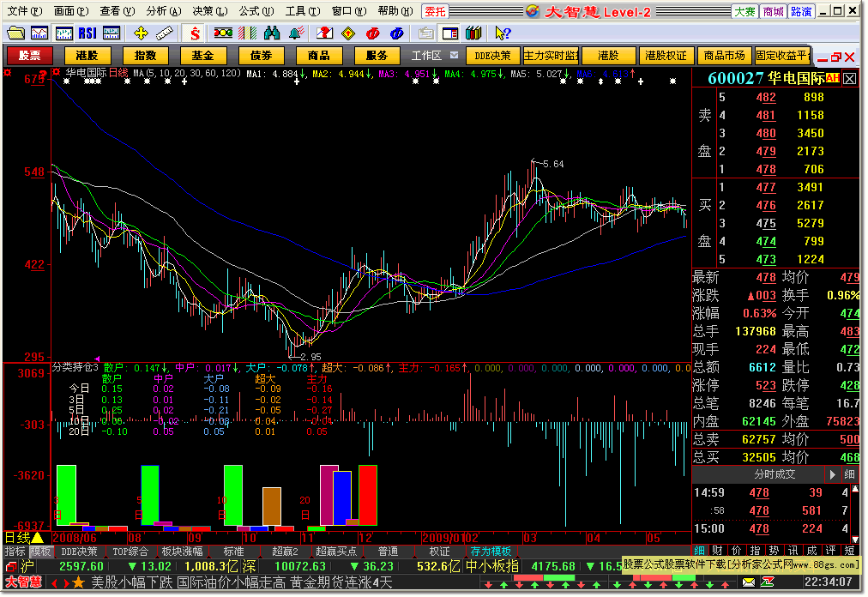Click the news ticker left arrow
The width and height of the screenshot is (868, 597).
click(54, 582)
